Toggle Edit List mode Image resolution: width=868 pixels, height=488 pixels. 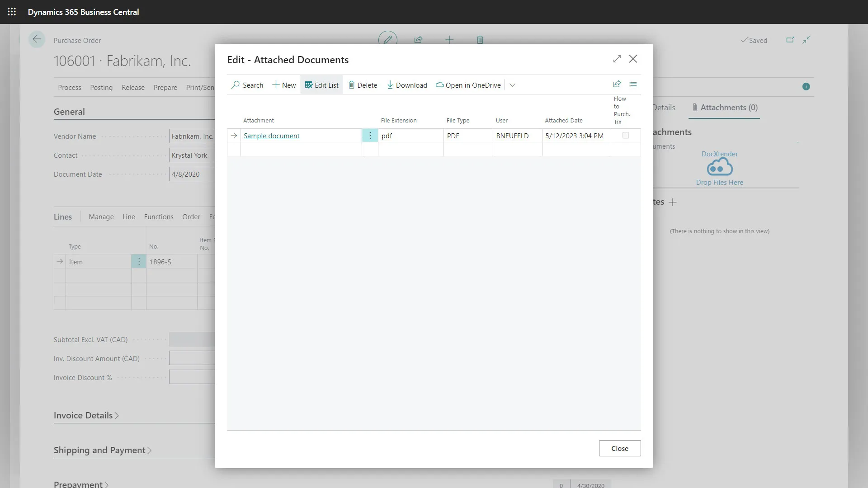[x=321, y=85]
